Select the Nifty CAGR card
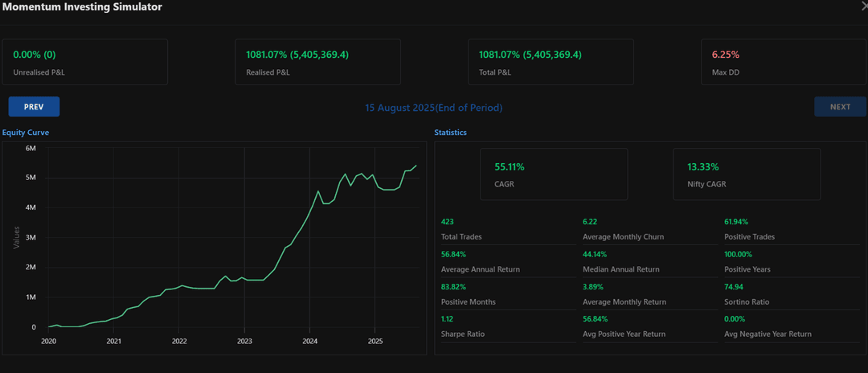Image resolution: width=868 pixels, height=373 pixels. 746,174
